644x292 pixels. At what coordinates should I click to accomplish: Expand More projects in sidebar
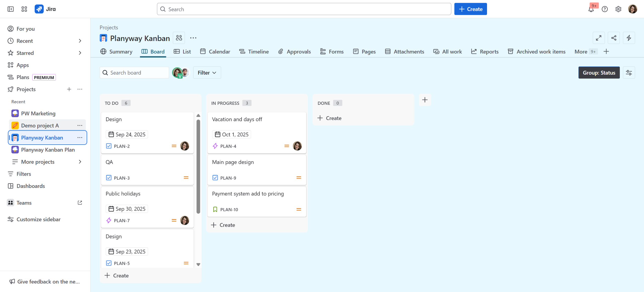(x=80, y=162)
